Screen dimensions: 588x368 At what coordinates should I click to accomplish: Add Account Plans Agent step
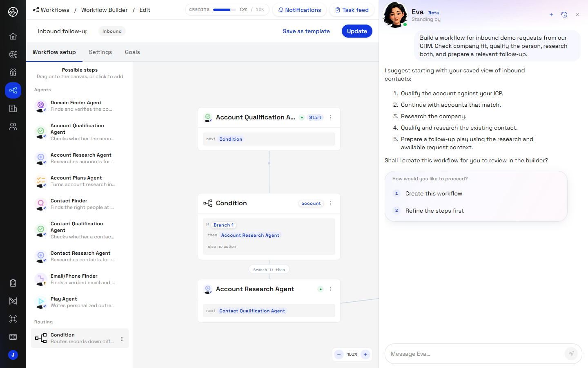tap(80, 181)
